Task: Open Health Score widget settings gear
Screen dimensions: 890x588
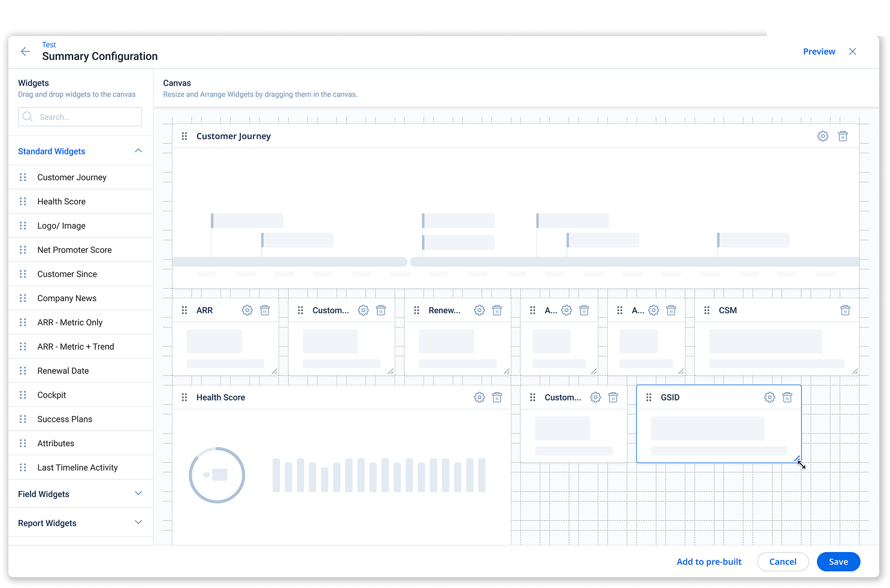Action: tap(479, 398)
